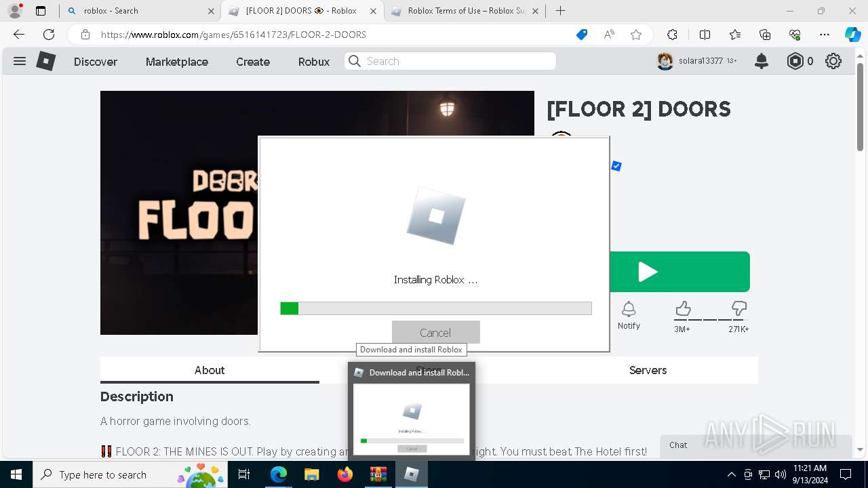The image size is (868, 488).
Task: Close the [FLOOR 2] DOORS browser tab
Action: [x=373, y=11]
